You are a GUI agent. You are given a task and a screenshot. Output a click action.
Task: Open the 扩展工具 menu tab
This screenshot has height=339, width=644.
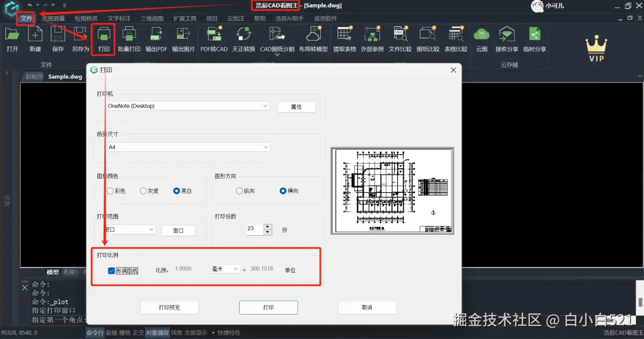click(184, 19)
